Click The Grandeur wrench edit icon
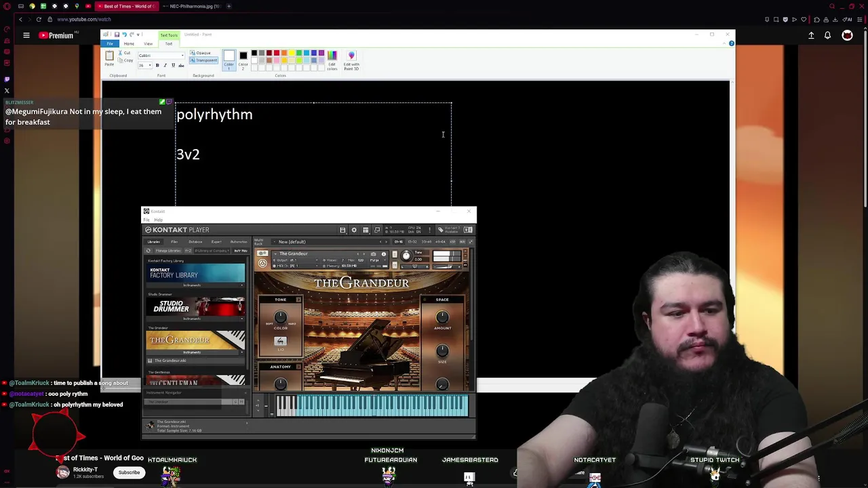This screenshot has width=868, height=488. click(x=262, y=253)
